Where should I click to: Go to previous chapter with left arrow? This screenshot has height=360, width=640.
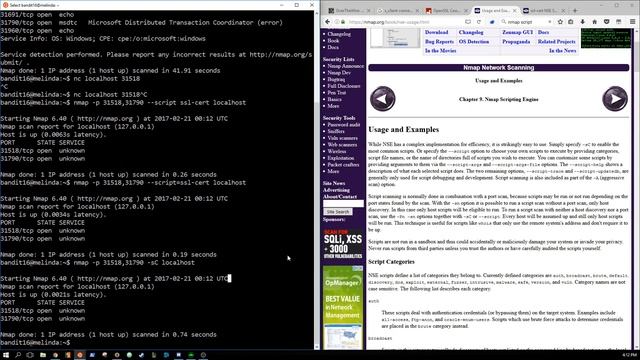click(x=382, y=99)
